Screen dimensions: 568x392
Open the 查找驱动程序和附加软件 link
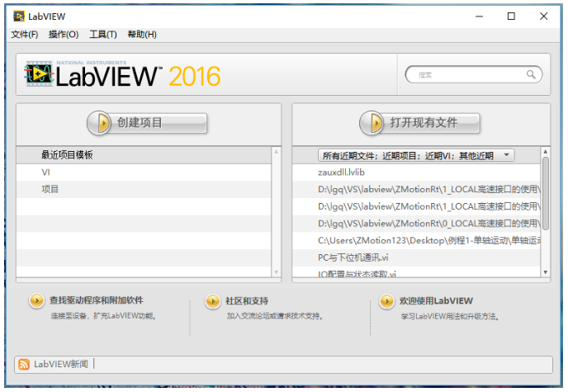96,300
